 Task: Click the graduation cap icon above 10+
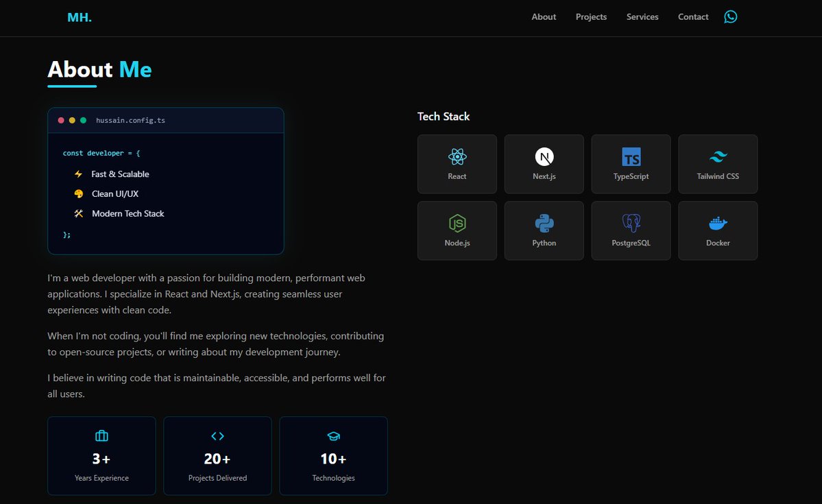point(333,436)
